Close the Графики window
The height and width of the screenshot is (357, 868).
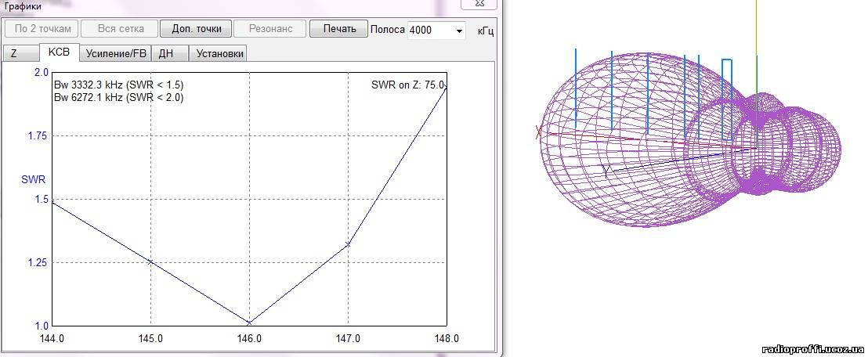pyautogui.click(x=479, y=4)
